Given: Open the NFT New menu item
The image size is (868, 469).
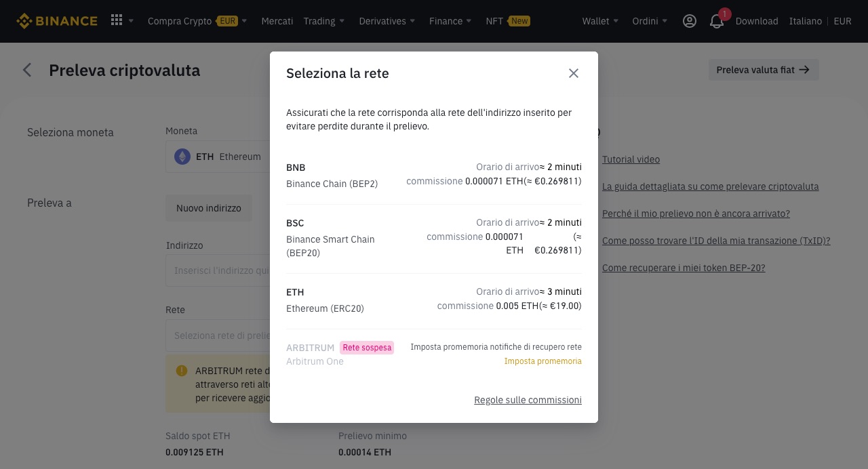Looking at the screenshot, I should tap(508, 21).
